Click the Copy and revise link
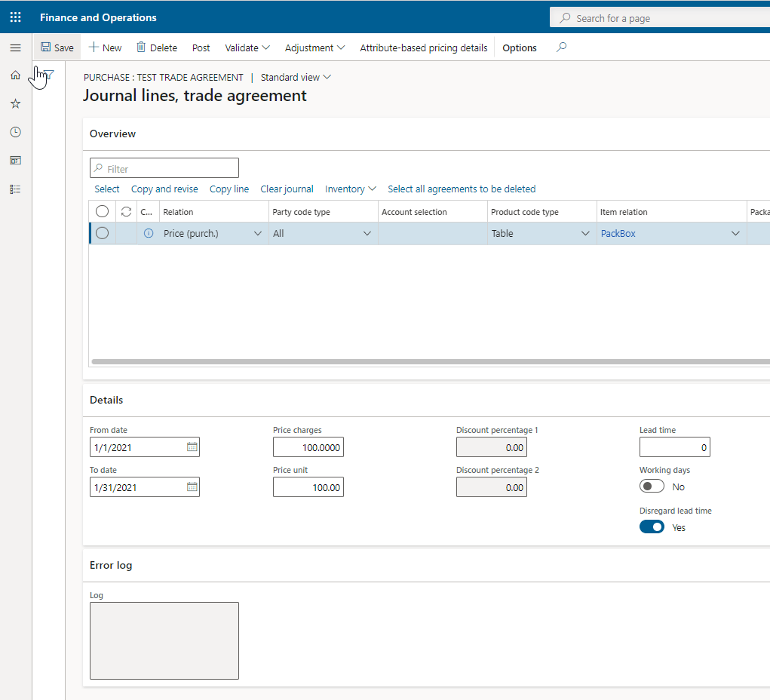This screenshot has width=770, height=700. click(x=164, y=189)
